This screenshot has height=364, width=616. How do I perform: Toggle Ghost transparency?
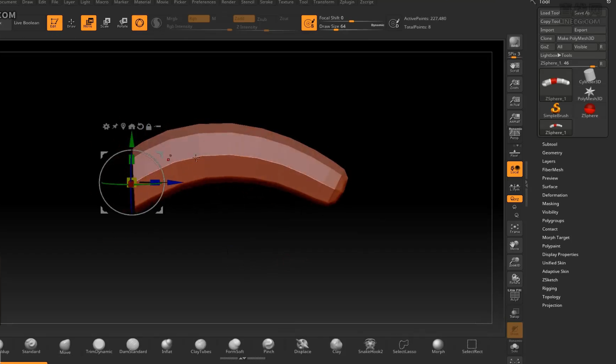pyautogui.click(x=515, y=330)
